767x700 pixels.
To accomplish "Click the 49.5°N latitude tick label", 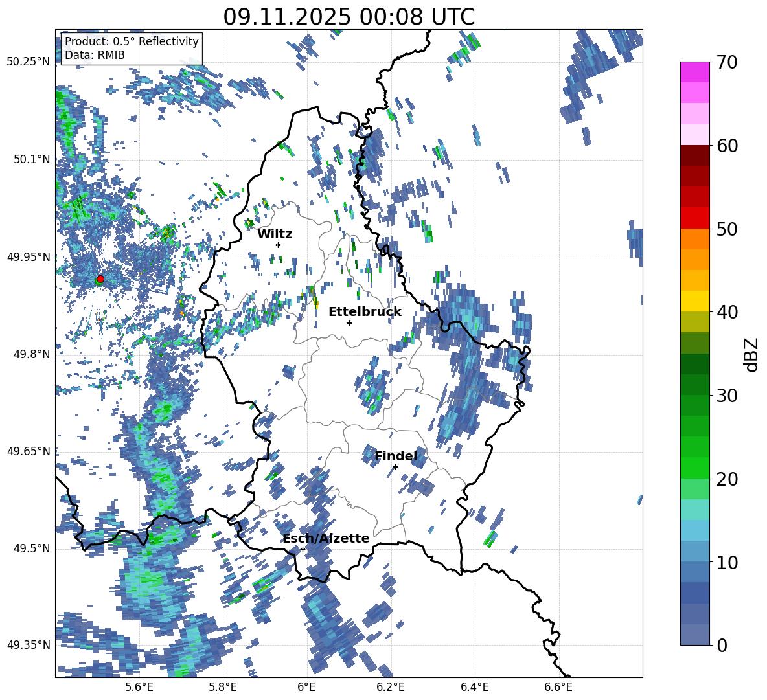I will pos(32,548).
